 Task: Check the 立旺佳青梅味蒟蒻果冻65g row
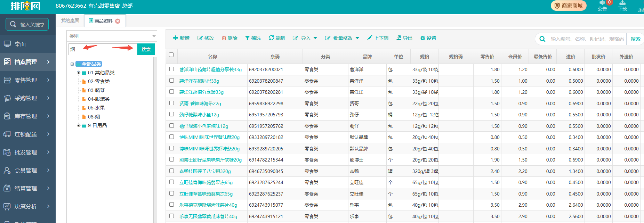coord(171,182)
